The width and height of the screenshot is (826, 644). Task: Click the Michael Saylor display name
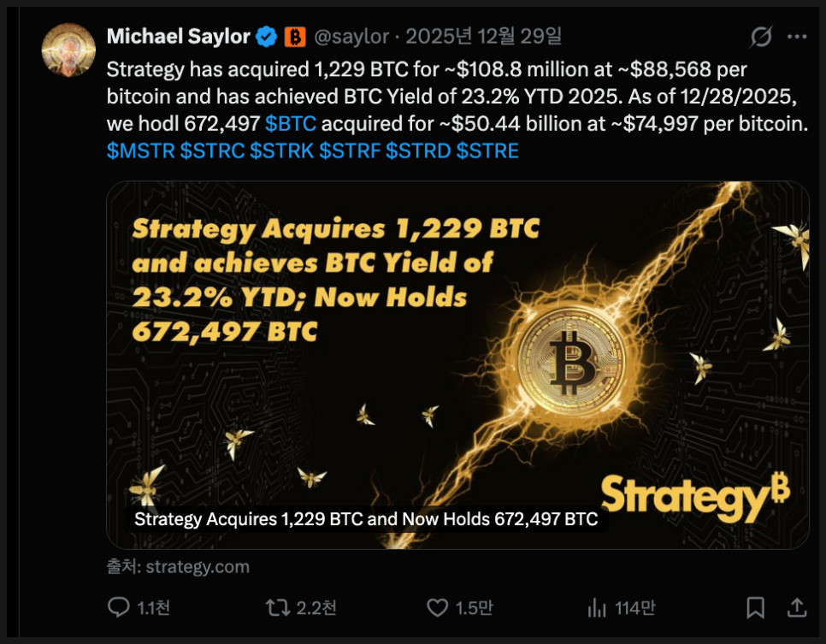pyautogui.click(x=178, y=37)
